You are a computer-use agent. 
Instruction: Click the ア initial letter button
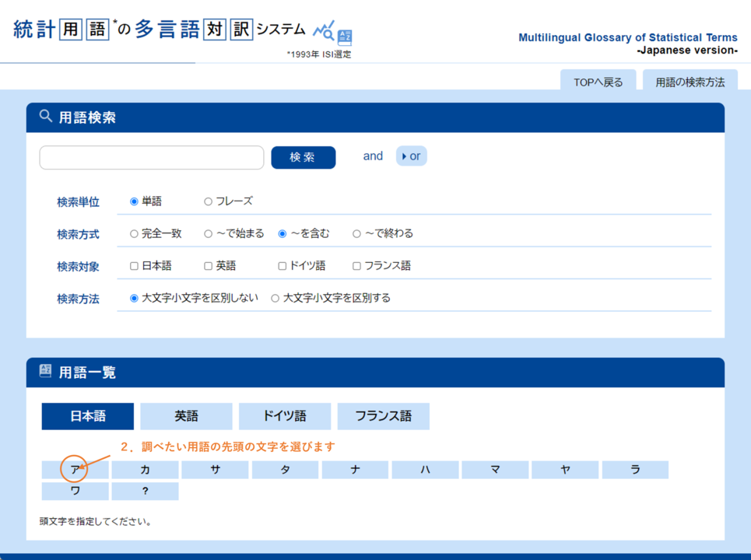(75, 470)
